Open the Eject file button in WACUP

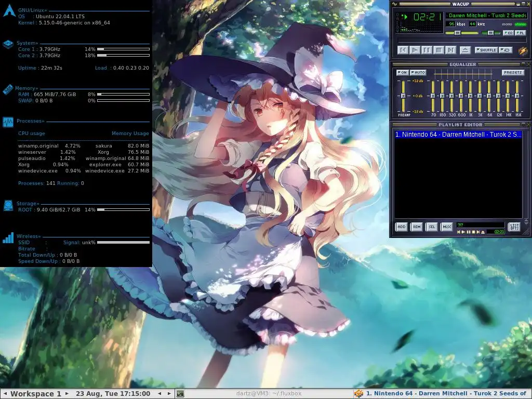point(465,50)
